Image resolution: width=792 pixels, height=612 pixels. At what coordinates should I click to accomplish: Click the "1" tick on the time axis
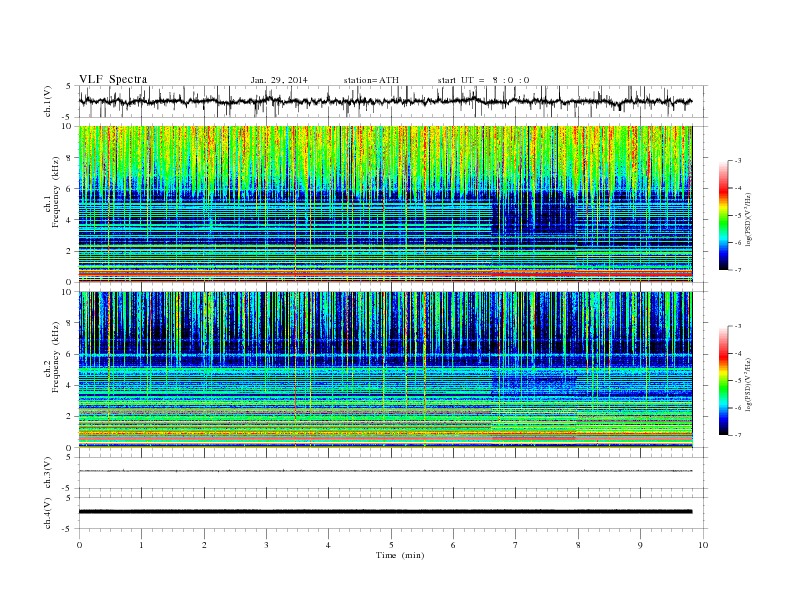pos(141,545)
